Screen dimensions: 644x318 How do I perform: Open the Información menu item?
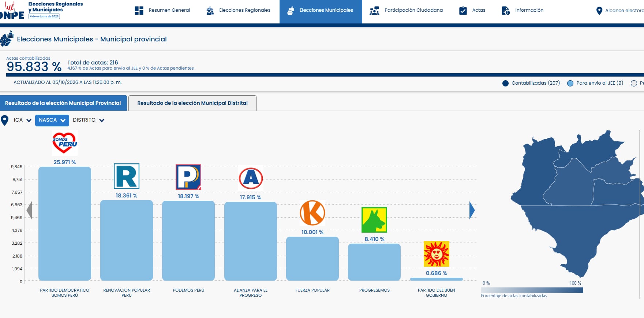coord(523,11)
